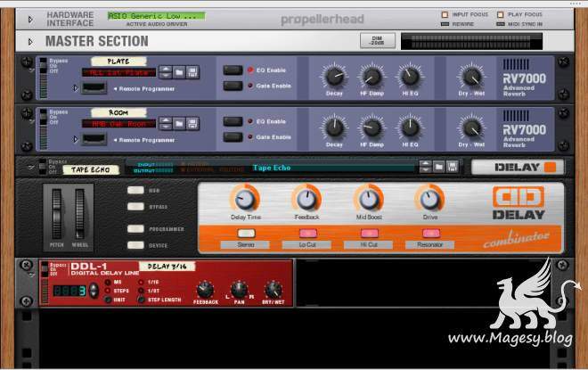Adjust Decay knob on Room reverb

tap(334, 128)
